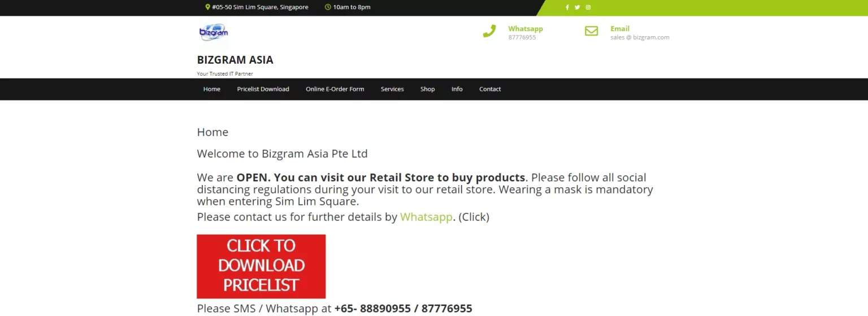
Task: Open the Services menu
Action: pos(392,89)
